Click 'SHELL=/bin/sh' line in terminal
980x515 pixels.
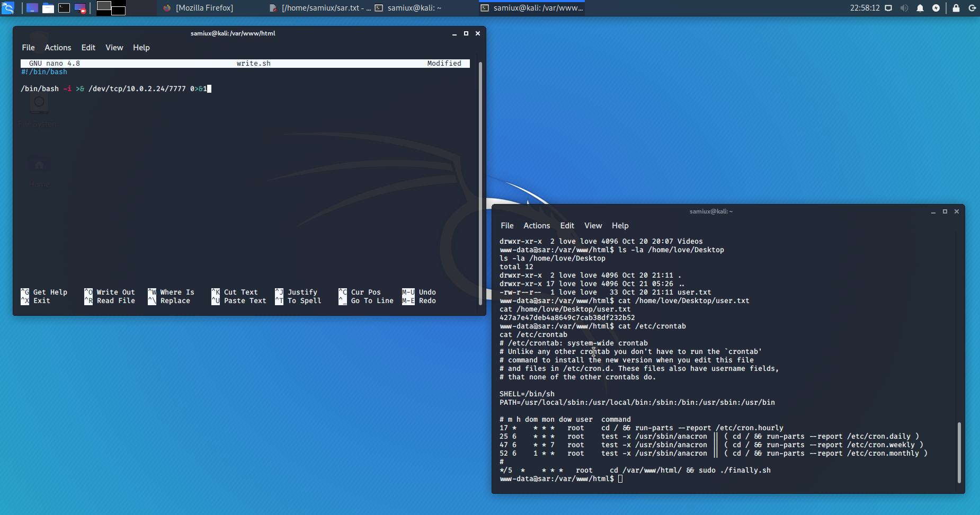[527, 394]
